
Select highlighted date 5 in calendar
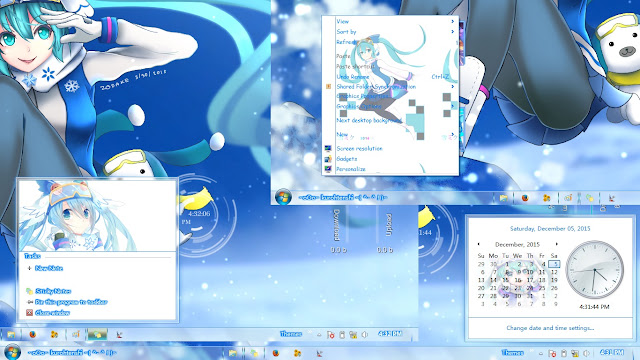coord(554,264)
